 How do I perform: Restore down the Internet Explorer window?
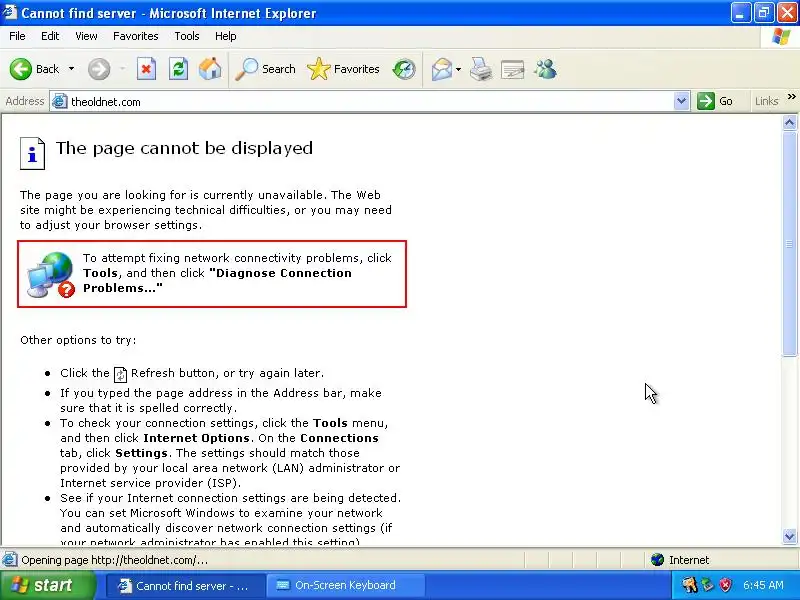pos(764,13)
